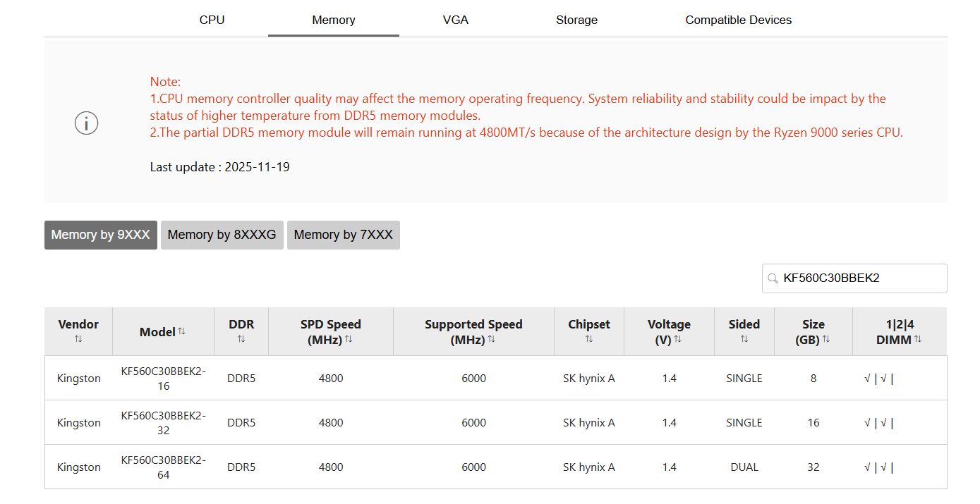The height and width of the screenshot is (504, 980).
Task: Open the Storage tab
Action: tap(576, 20)
